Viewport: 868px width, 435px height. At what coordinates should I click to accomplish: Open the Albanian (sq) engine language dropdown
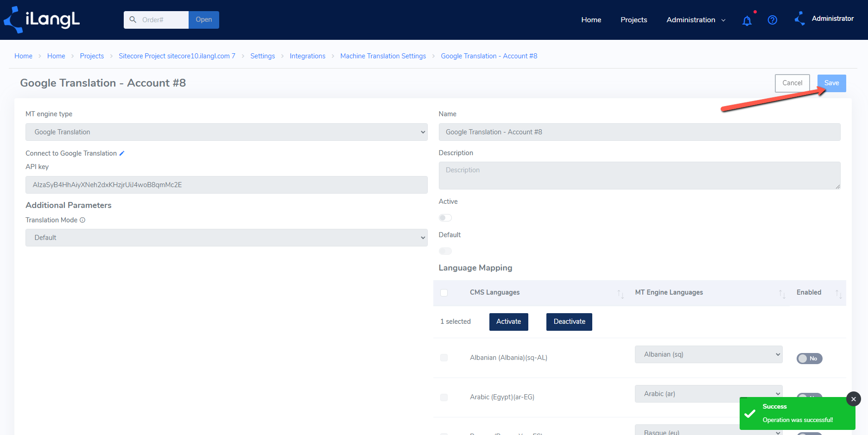tap(709, 354)
